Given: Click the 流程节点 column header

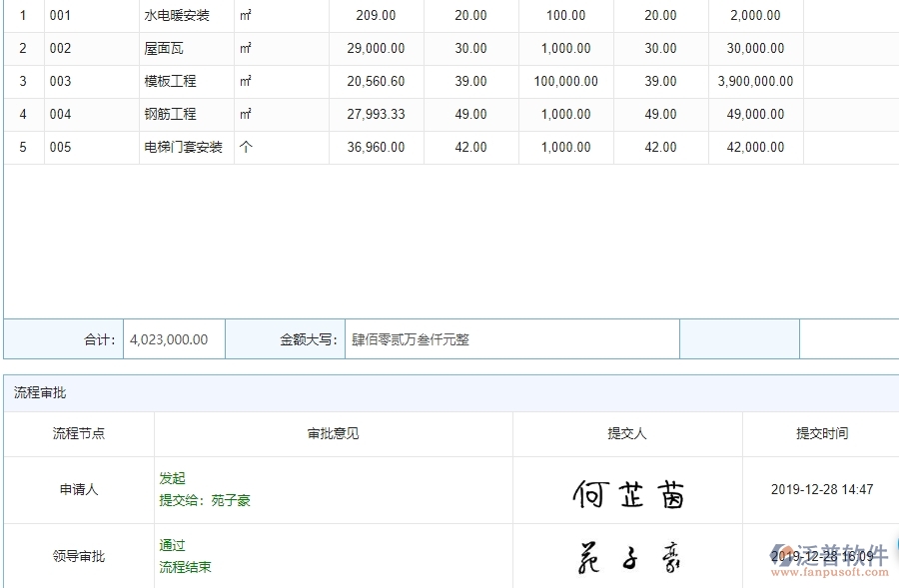Looking at the screenshot, I should pos(80,433).
